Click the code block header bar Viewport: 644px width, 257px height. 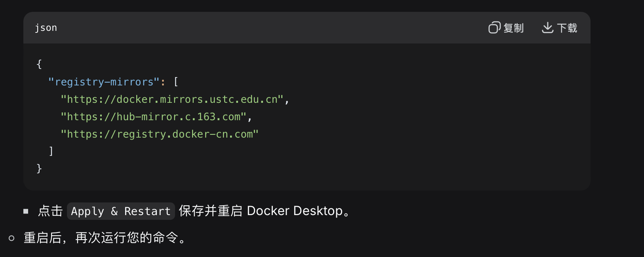pyautogui.click(x=277, y=27)
